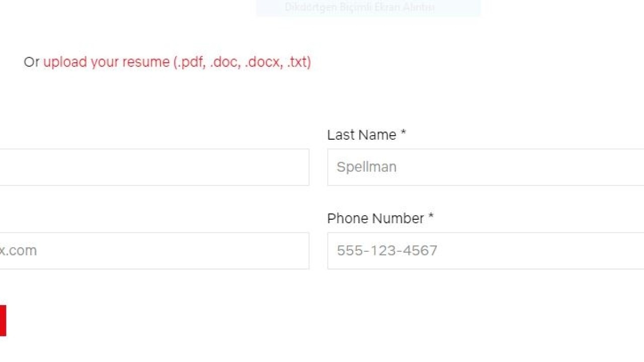This screenshot has height=362, width=644.
Task: Click the 555-123-4567 placeholder text
Action: pyautogui.click(x=387, y=250)
